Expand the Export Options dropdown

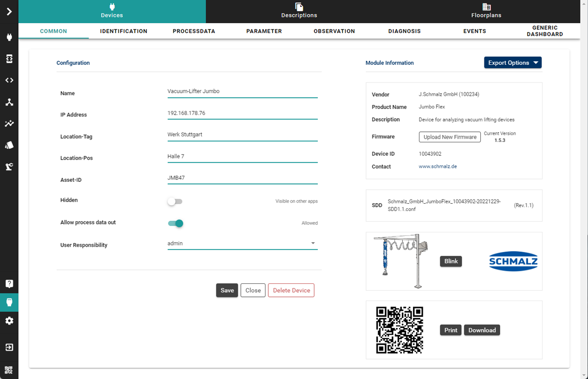[x=512, y=63]
